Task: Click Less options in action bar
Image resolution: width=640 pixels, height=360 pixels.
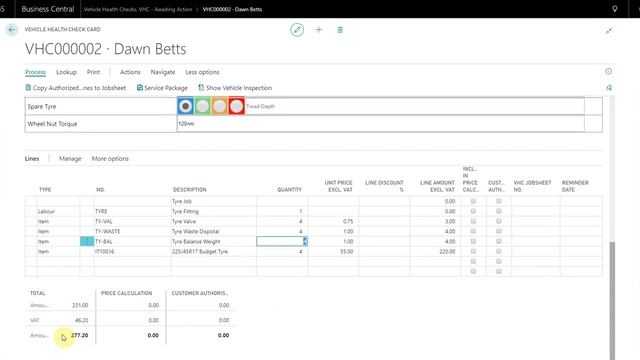Action: coord(202,72)
